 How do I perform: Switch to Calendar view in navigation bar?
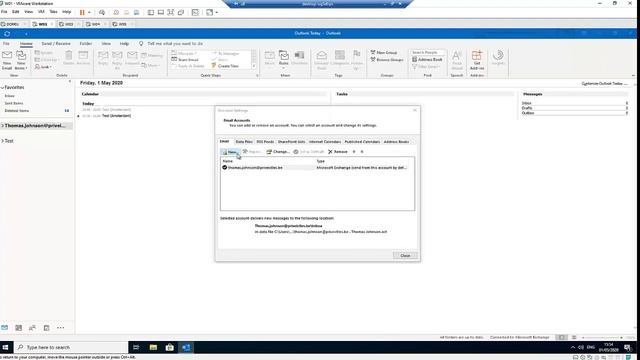click(x=18, y=328)
